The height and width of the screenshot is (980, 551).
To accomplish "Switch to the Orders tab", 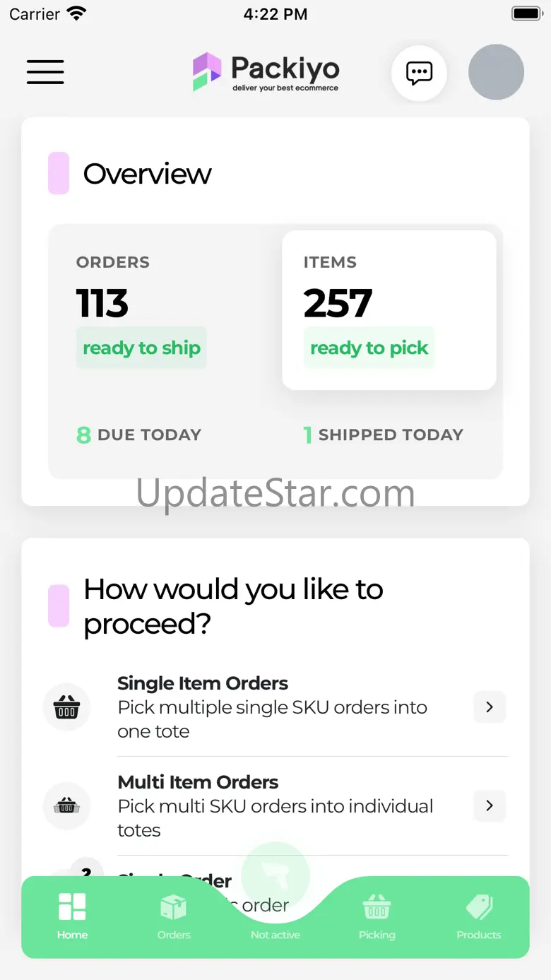I will 174,916.
